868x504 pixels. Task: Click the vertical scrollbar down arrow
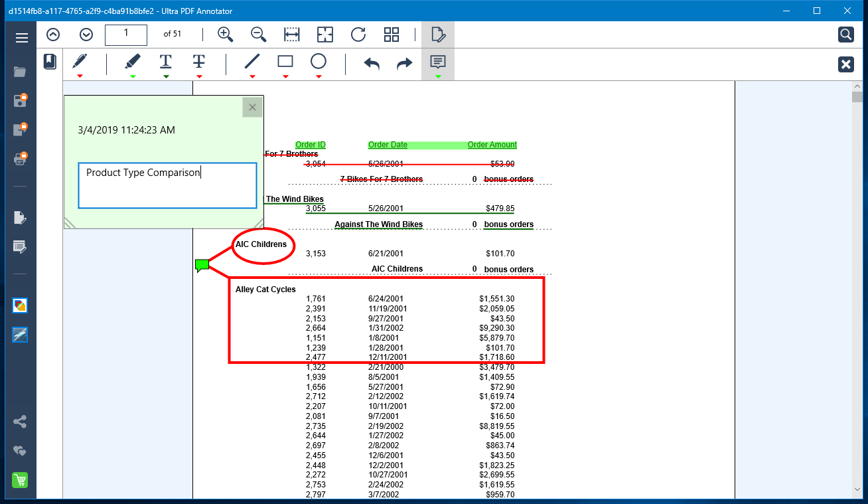(857, 489)
